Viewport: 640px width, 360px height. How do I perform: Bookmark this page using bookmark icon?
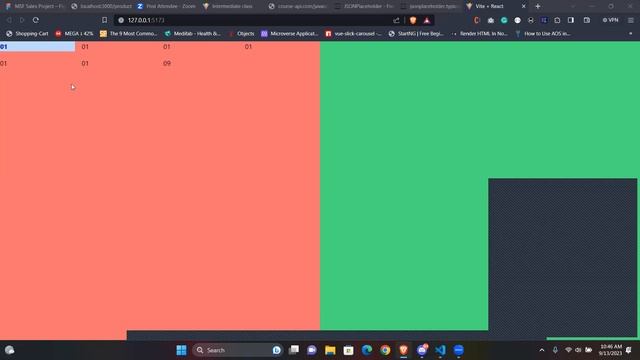104,20
